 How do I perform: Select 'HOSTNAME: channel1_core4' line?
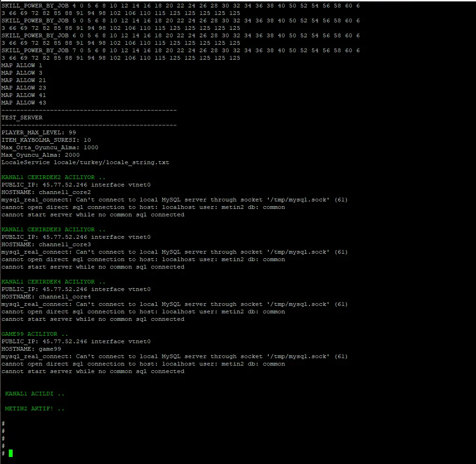coord(46,297)
